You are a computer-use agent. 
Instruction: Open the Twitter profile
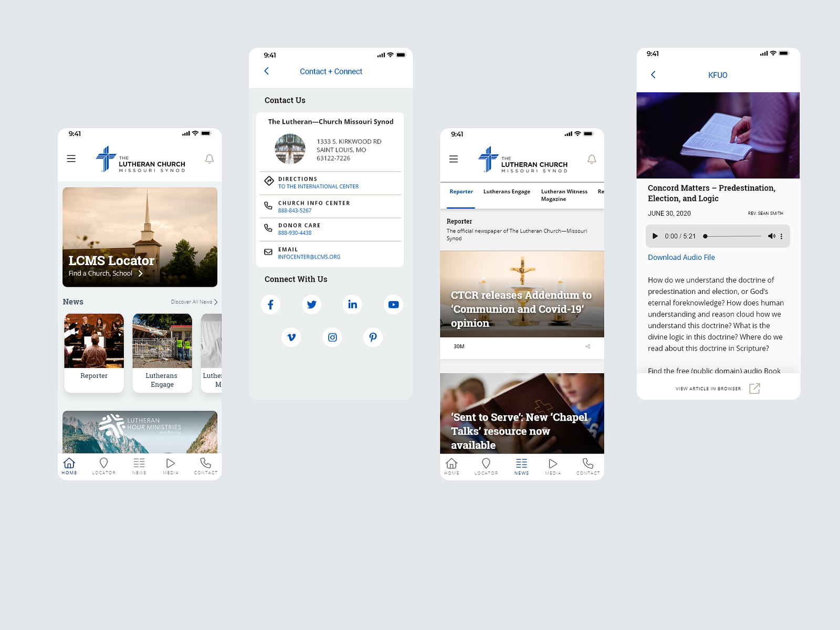pyautogui.click(x=311, y=304)
